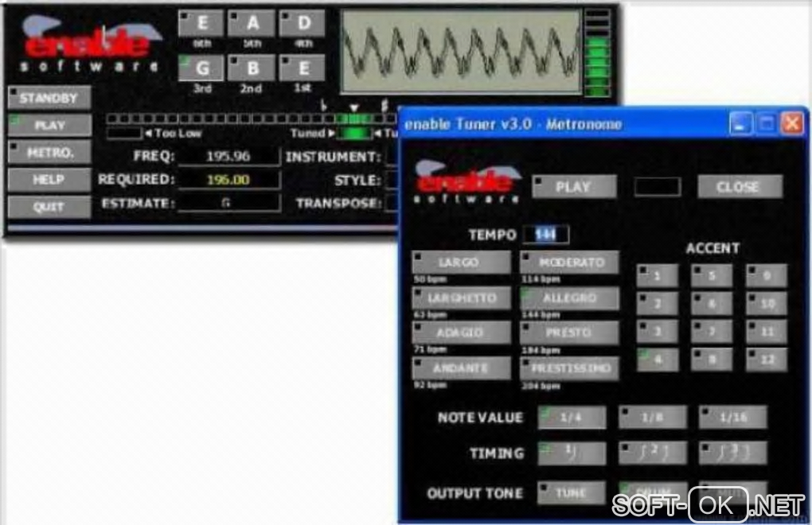Open the METRO. metronome button
Image resolution: width=812 pixels, height=525 pixels.
coord(49,153)
